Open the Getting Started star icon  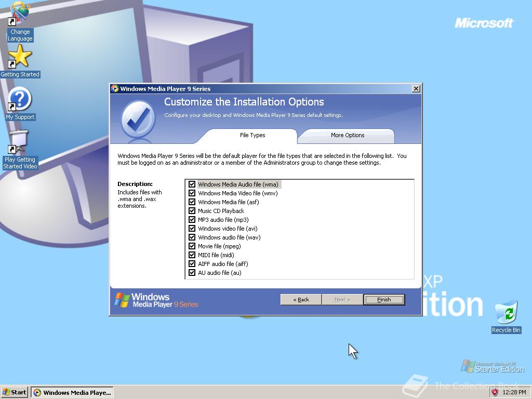(20, 61)
